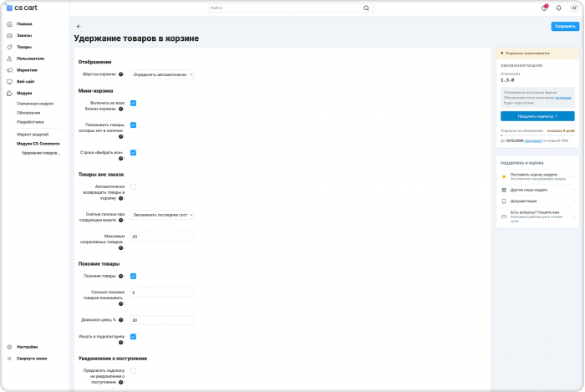Screen dimensions: 585x392
Task: Click the Настройки gear icon
Action: [x=9, y=347]
